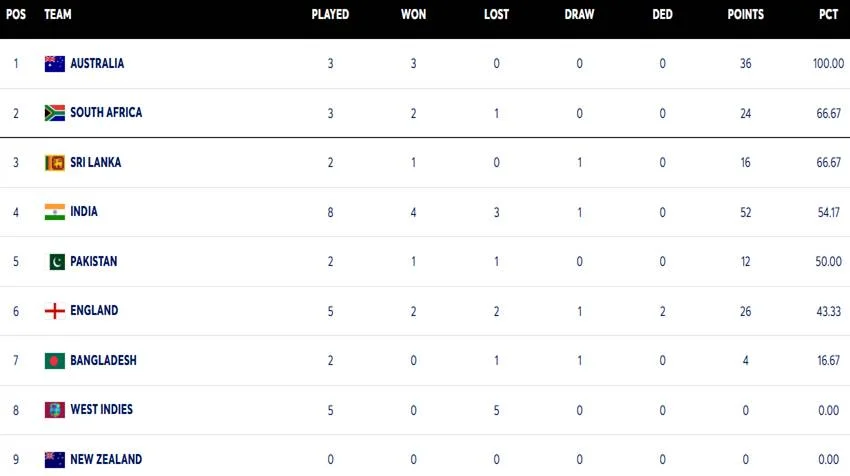
Task: Click the England flag icon
Action: click(55, 311)
